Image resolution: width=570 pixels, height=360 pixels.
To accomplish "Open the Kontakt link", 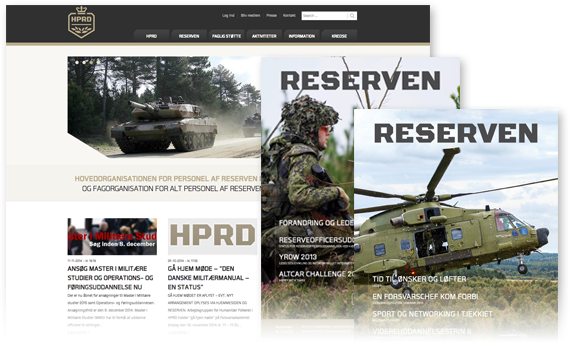I will [x=289, y=16].
